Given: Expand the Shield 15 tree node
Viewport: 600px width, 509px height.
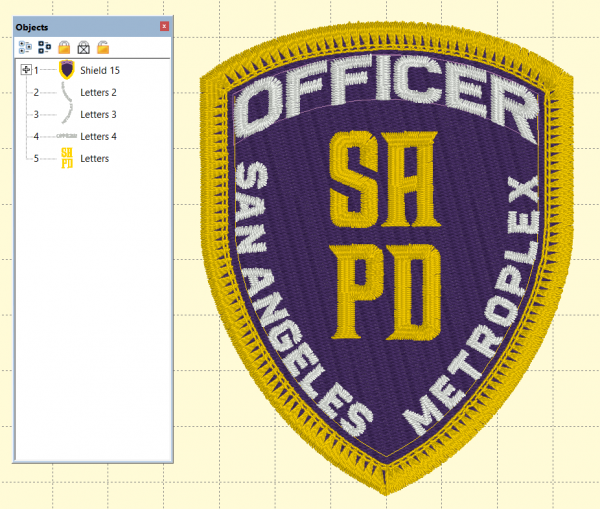Looking at the screenshot, I should click(25, 70).
